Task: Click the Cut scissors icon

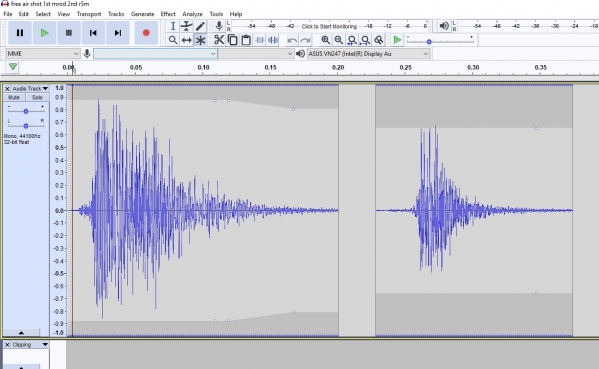Action: pyautogui.click(x=219, y=40)
